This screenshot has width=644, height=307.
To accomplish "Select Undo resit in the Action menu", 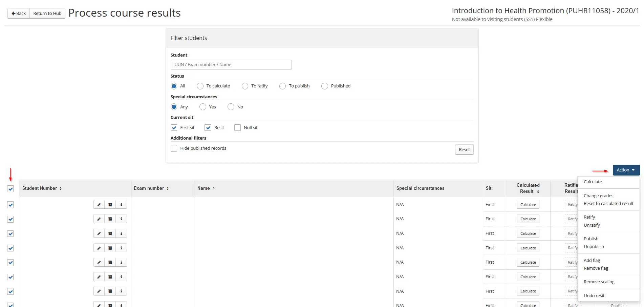I will [594, 296].
